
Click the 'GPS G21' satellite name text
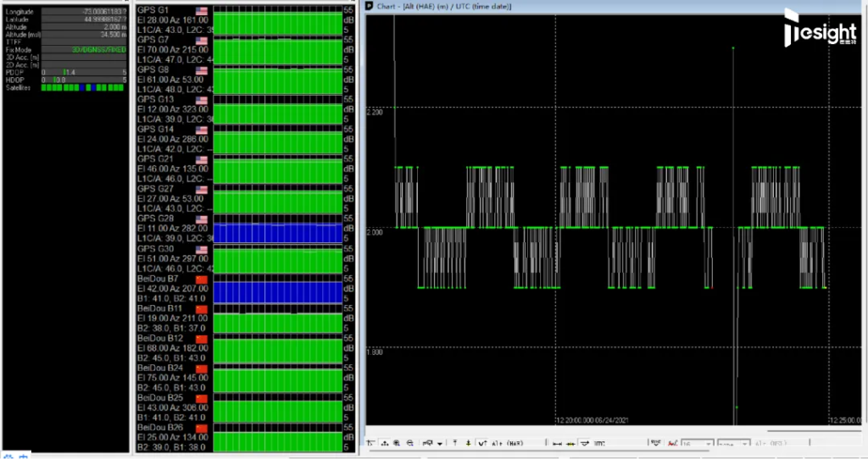(155, 159)
